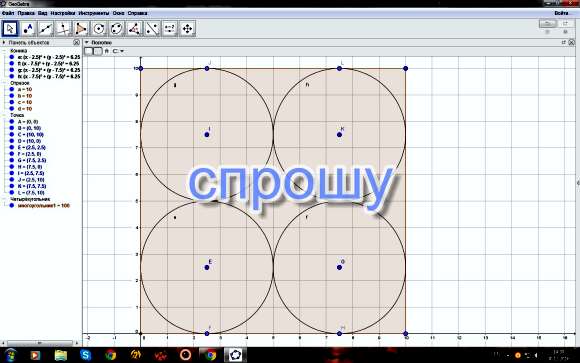Close the Панель объектов panel

[76, 43]
